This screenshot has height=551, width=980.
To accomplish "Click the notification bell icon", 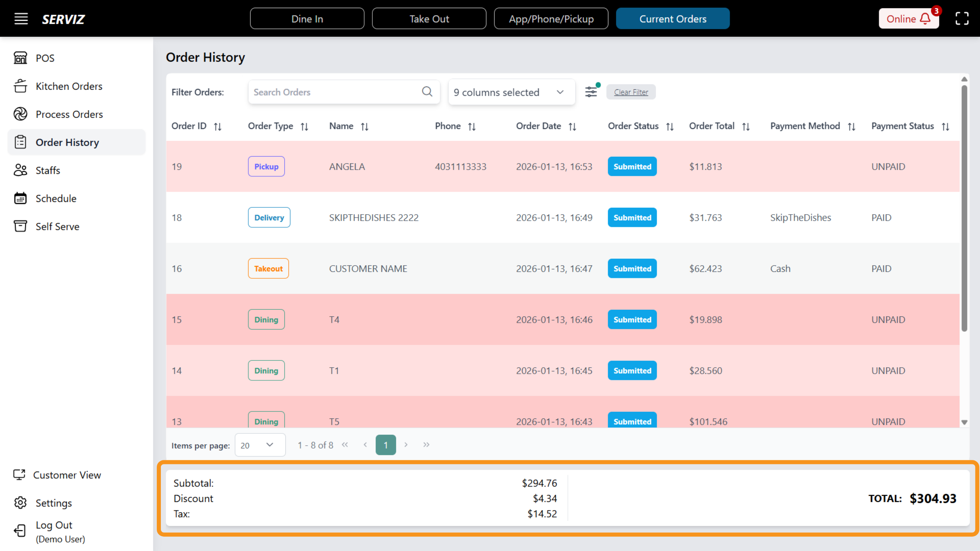I will click(x=925, y=19).
